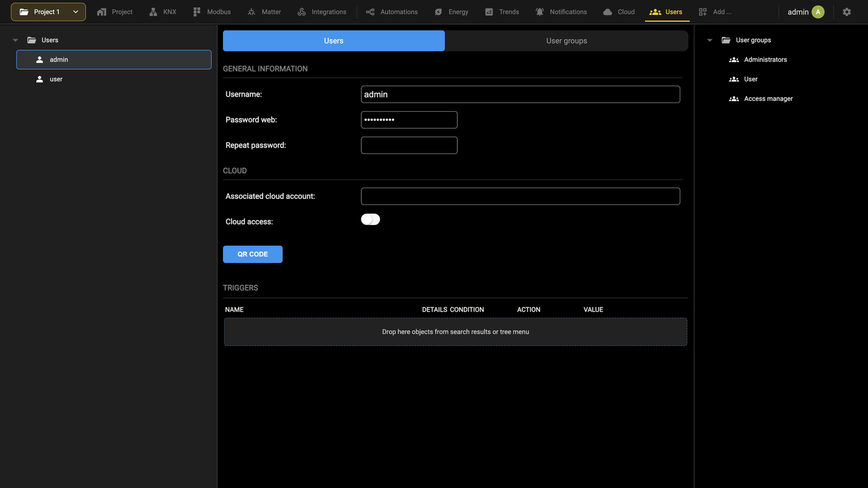Click the Associated cloud account field

[520, 196]
